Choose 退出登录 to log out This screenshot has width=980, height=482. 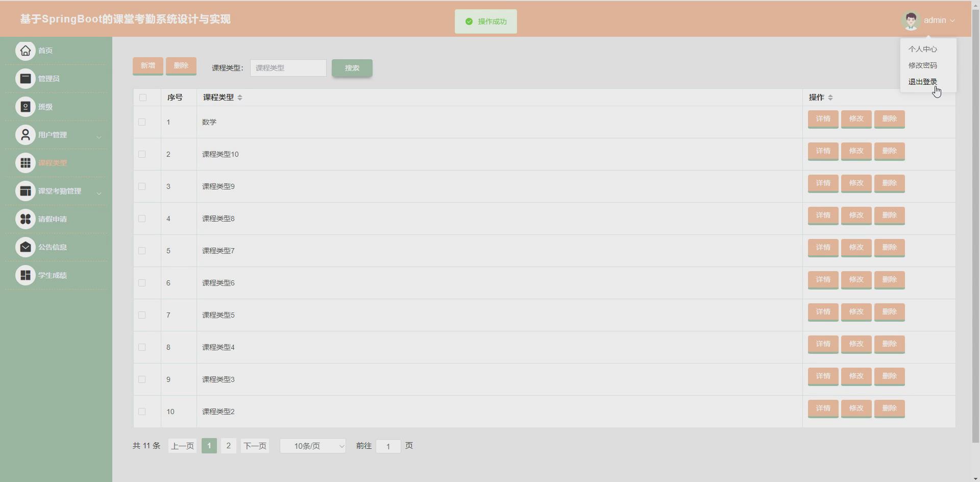(x=922, y=82)
